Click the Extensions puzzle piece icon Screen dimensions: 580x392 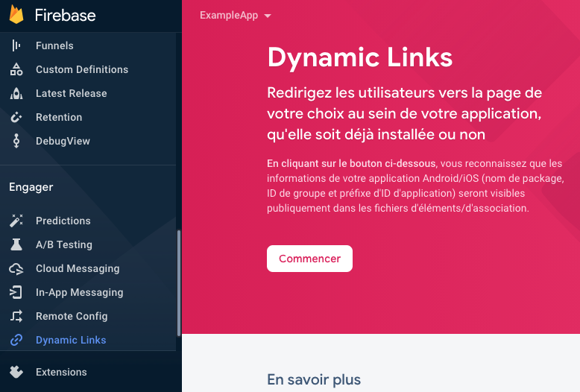pyautogui.click(x=16, y=372)
